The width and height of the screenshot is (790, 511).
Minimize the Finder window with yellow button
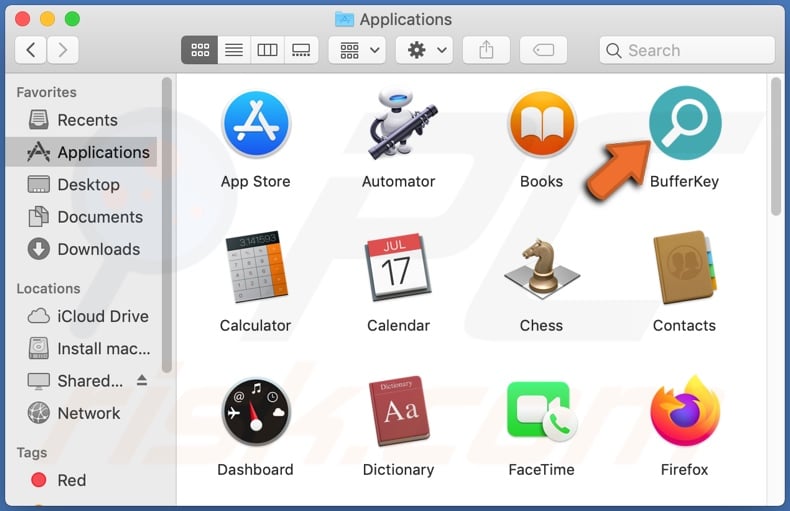click(x=47, y=19)
